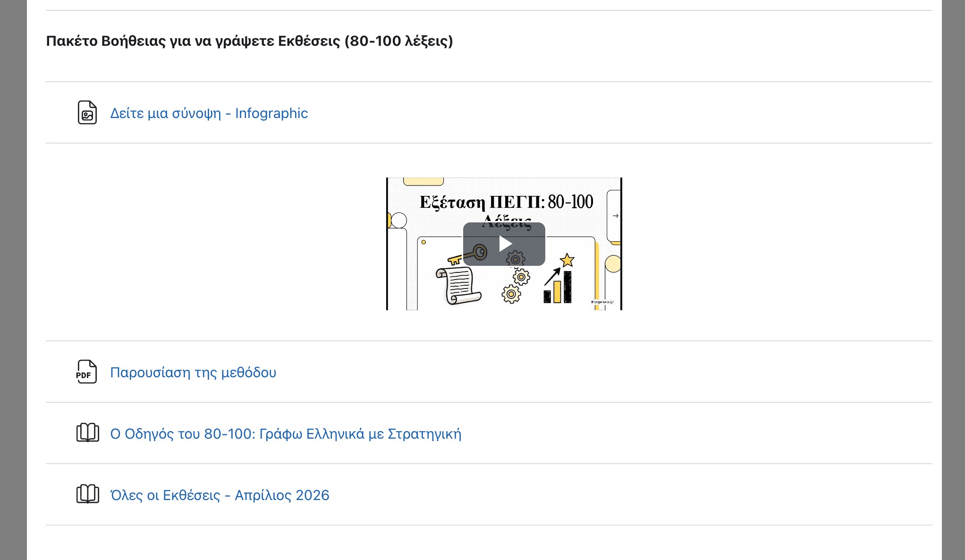Viewport: 965px width, 560px height.
Task: Click the ithagenela.gr watermark in the video
Action: coord(602,302)
